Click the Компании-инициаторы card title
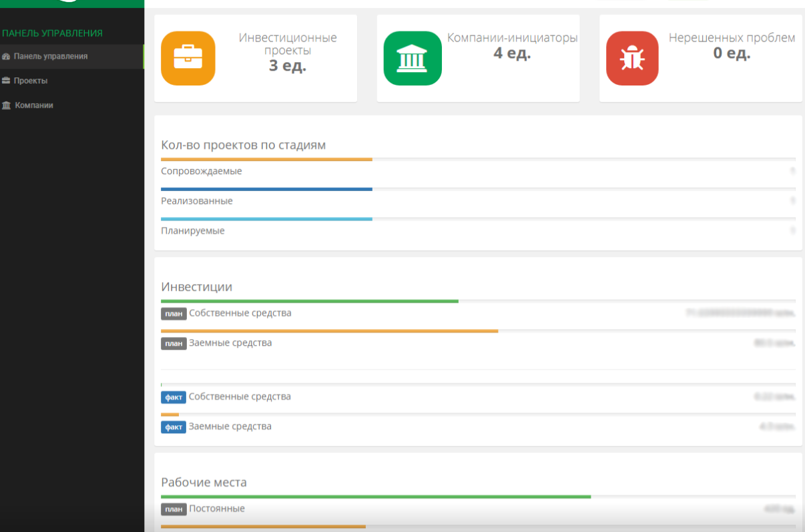This screenshot has height=532, width=805. coord(512,38)
